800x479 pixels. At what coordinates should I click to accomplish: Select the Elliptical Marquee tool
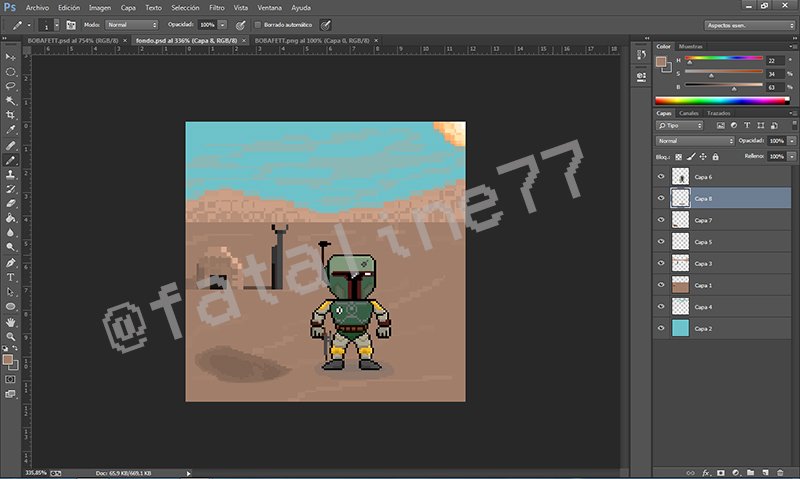pos(10,72)
